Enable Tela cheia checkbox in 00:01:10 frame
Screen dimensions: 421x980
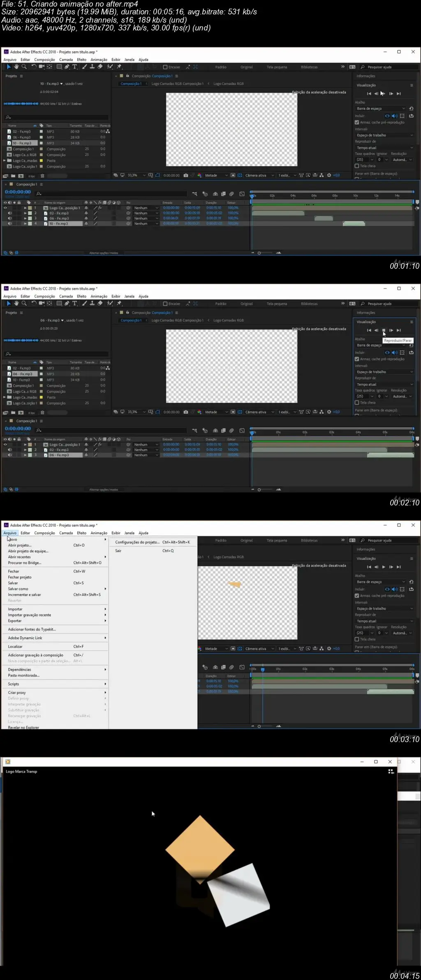coord(357,166)
